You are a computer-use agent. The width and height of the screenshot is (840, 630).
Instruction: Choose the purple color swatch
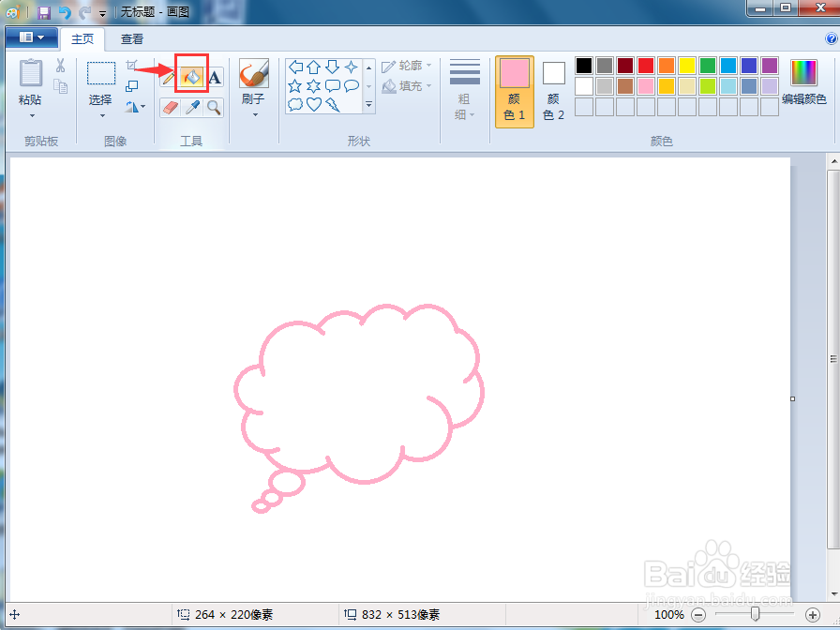coord(770,66)
